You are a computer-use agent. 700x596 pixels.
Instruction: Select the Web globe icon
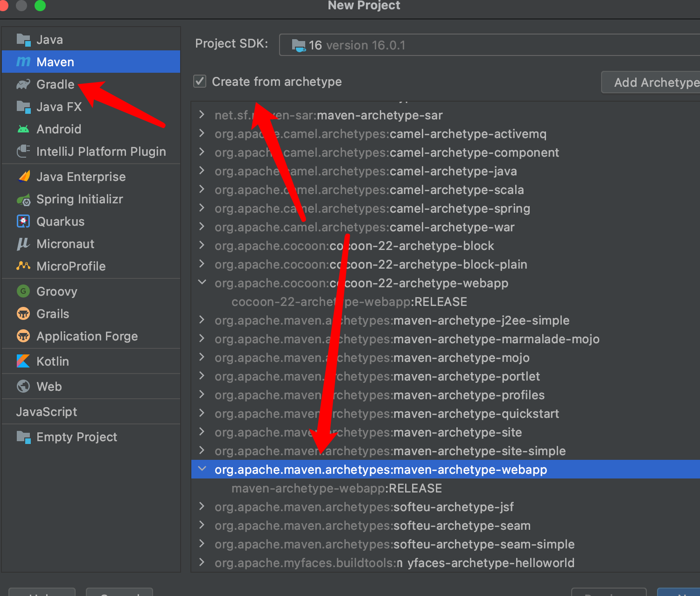coord(23,386)
